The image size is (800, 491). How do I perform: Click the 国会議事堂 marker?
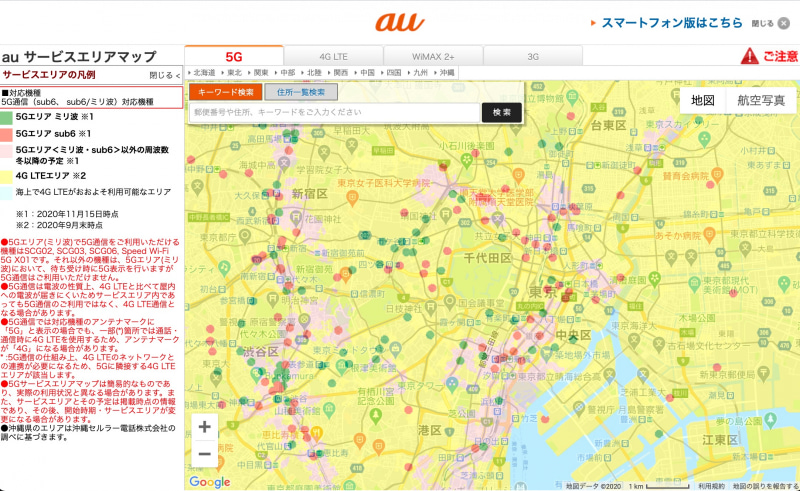click(x=449, y=302)
